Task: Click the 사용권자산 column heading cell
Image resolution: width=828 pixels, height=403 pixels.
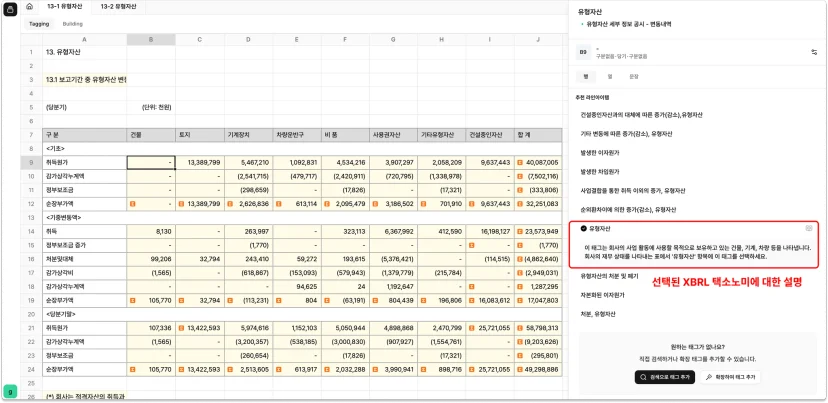Action: click(x=393, y=135)
